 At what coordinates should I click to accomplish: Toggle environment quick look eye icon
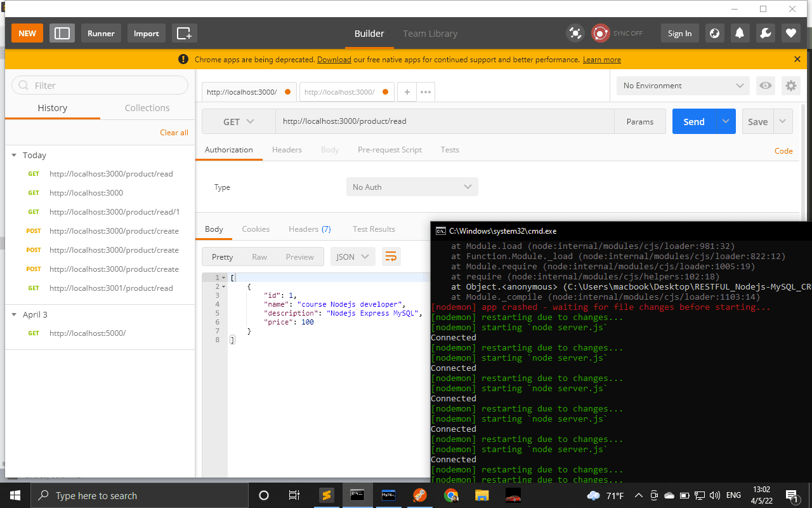(x=766, y=86)
